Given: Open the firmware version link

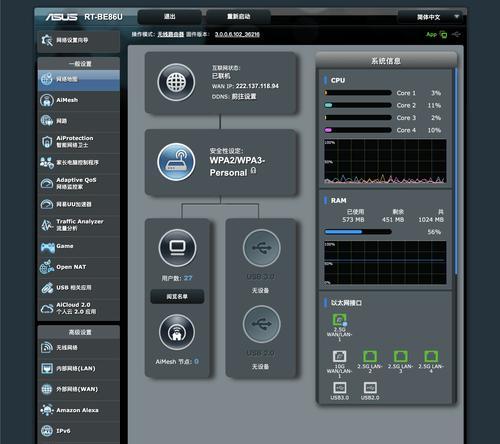Looking at the screenshot, I should click(237, 34).
